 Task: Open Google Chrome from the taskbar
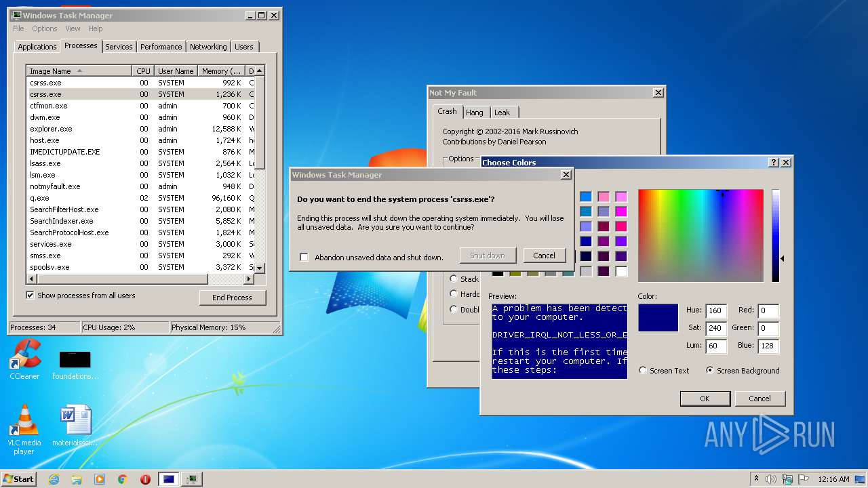coord(122,479)
